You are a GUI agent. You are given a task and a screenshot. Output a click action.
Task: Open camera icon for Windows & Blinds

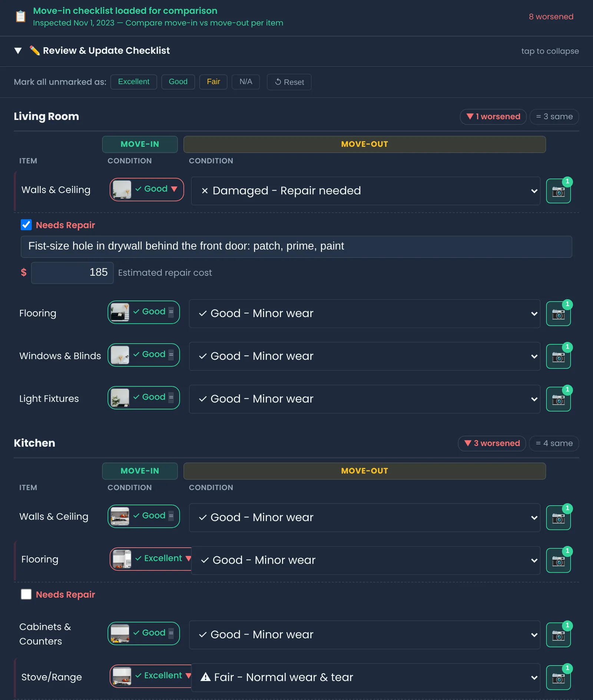click(558, 356)
